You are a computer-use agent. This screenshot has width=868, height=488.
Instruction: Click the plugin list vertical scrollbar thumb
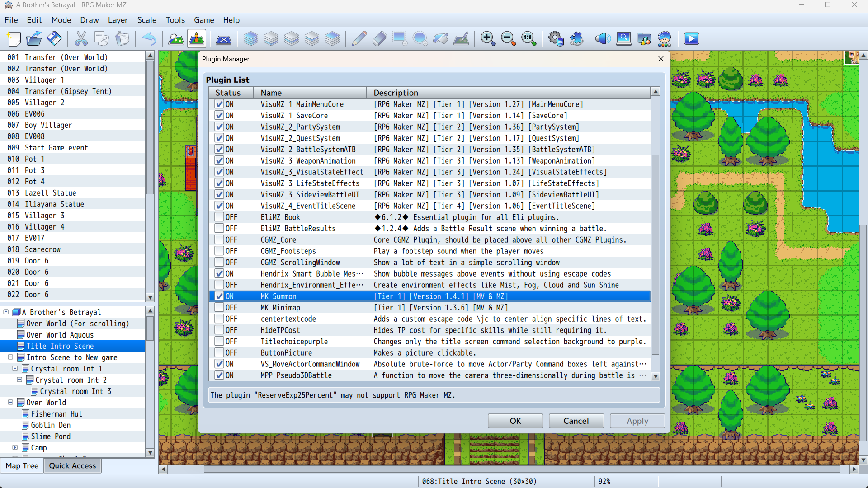click(x=656, y=255)
